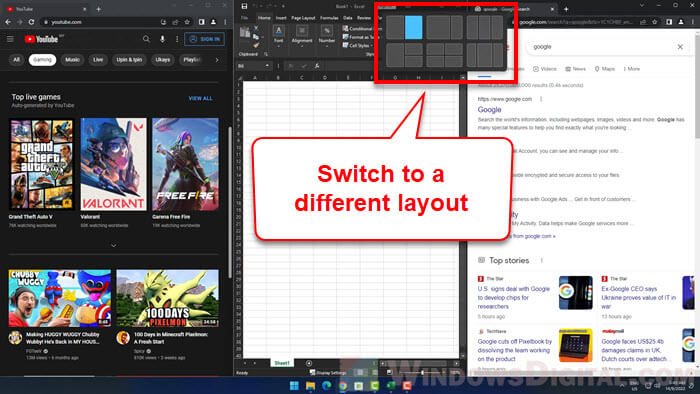700x394 pixels.
Task: Open YouTube's three-dot settings menu
Action: (x=177, y=39)
